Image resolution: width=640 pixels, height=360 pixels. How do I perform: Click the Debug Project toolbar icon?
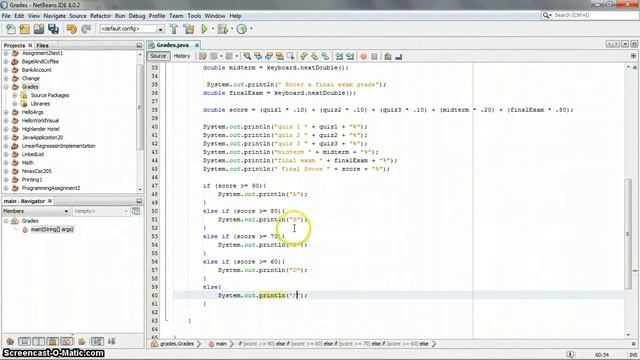[x=222, y=29]
